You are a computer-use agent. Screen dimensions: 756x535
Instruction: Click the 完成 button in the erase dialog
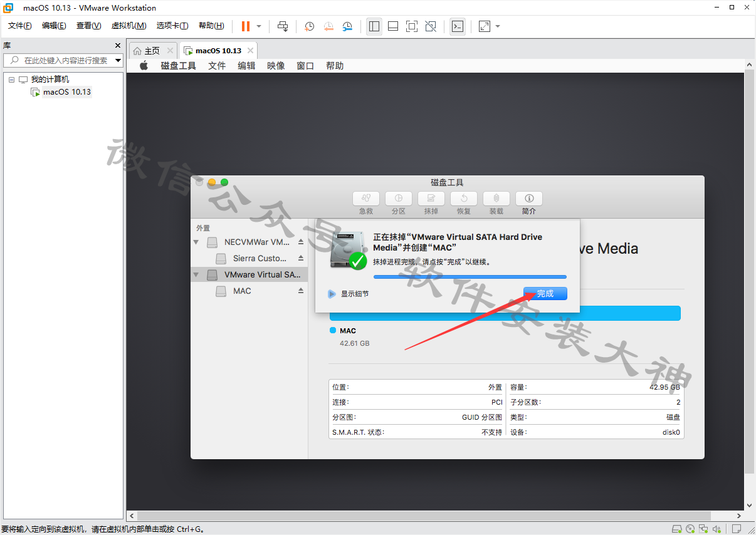pyautogui.click(x=545, y=293)
